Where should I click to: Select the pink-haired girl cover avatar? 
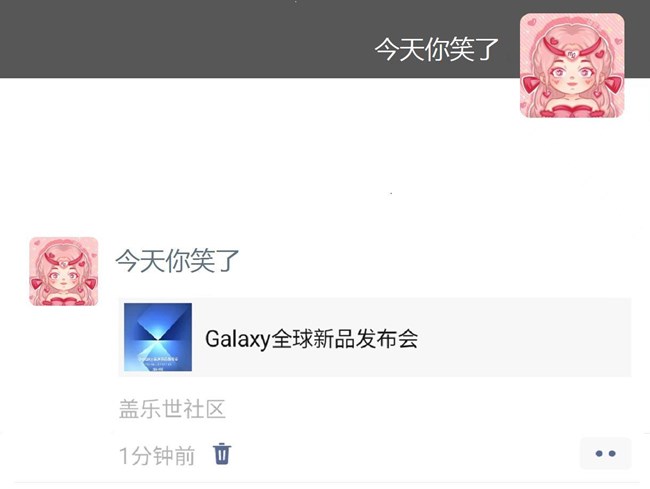coord(572,65)
